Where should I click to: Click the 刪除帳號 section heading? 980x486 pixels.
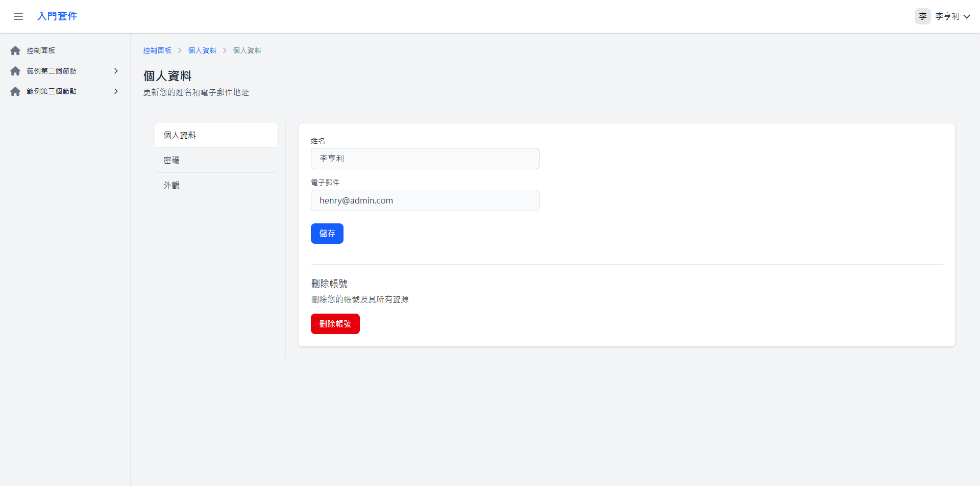coord(329,284)
